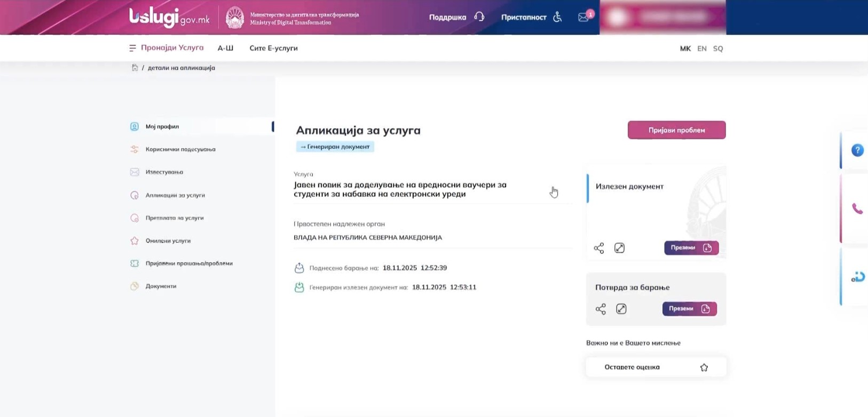Switch language to EN
868x417 pixels.
click(x=702, y=49)
